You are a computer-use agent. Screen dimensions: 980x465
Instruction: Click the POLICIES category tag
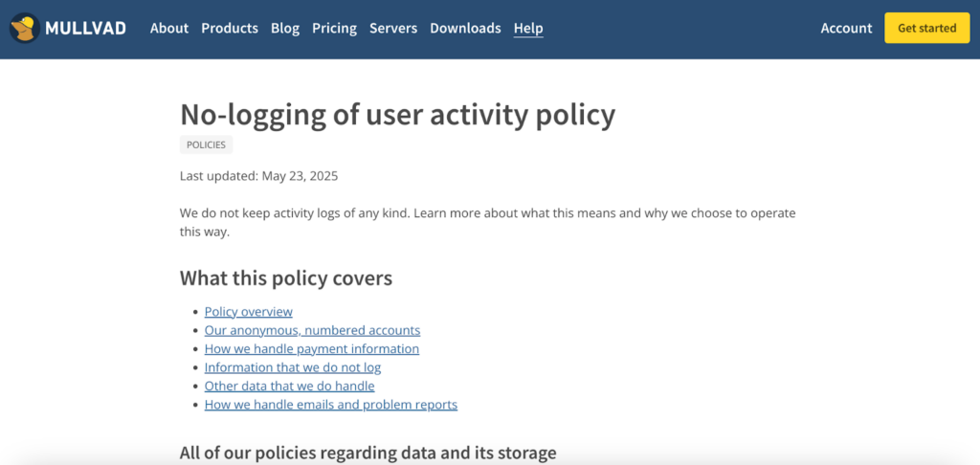[x=207, y=144]
